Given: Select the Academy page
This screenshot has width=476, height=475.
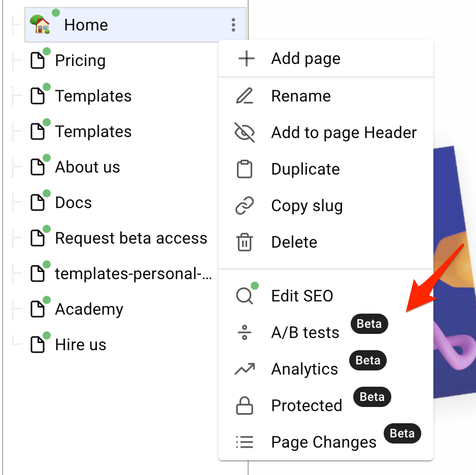Looking at the screenshot, I should click(x=89, y=309).
